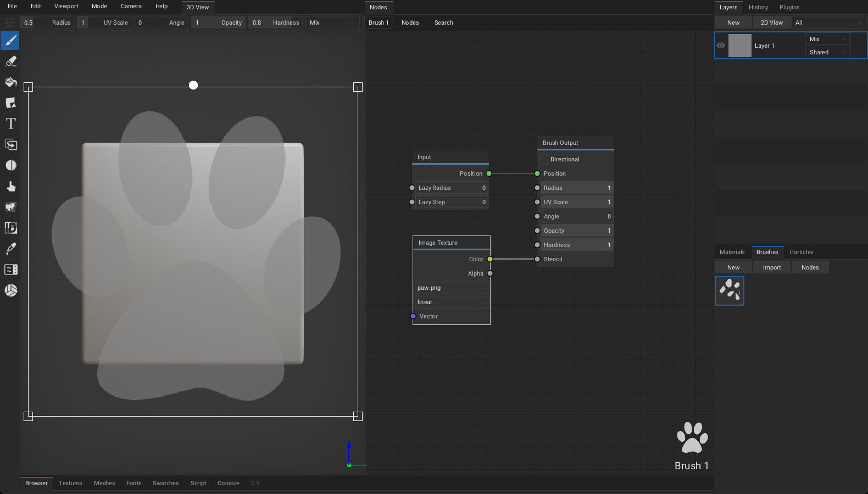Screen dimensions: 868x494
Task: Click the Brush Output Angle input socket
Action: [x=537, y=216]
